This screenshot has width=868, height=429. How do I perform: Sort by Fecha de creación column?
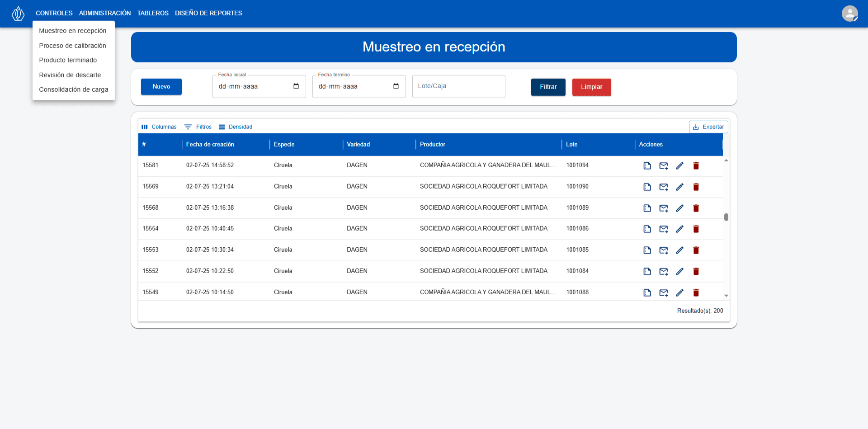coord(210,145)
